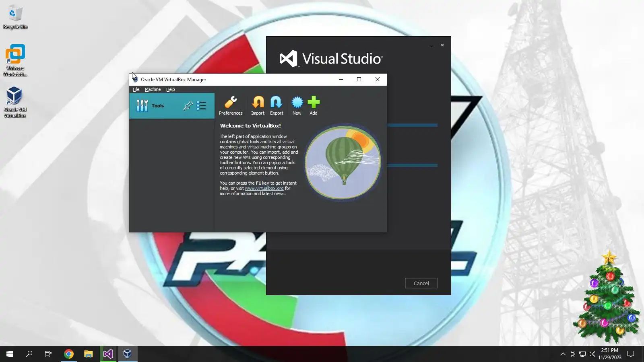This screenshot has height=362, width=644.
Task: Minimize the VirtualBox Manager window
Action: tap(341, 79)
